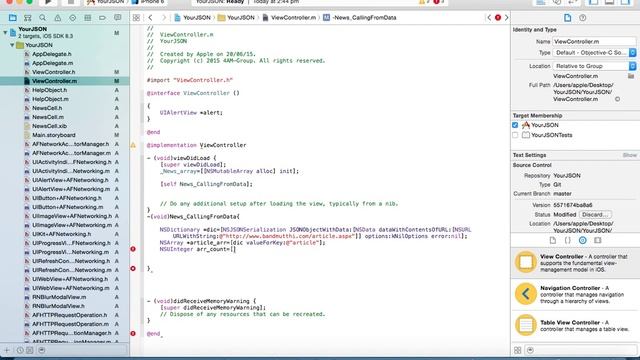Image resolution: width=640 pixels, height=360 pixels.
Task: Filter navigator by recent files
Action: click(20, 350)
